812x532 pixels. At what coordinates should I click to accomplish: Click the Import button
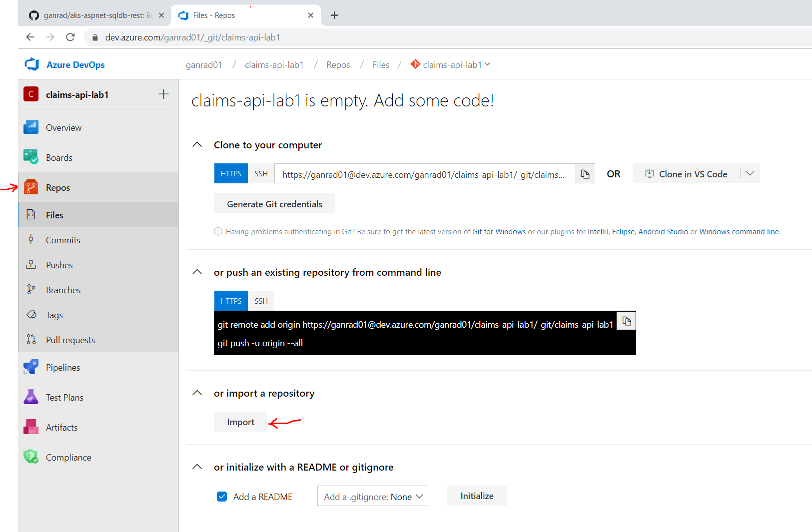click(240, 422)
